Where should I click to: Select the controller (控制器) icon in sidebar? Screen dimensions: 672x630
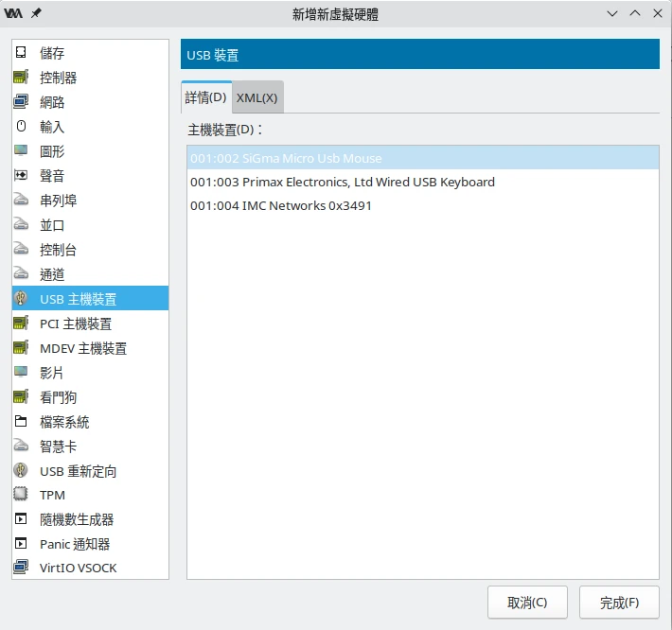[21, 78]
